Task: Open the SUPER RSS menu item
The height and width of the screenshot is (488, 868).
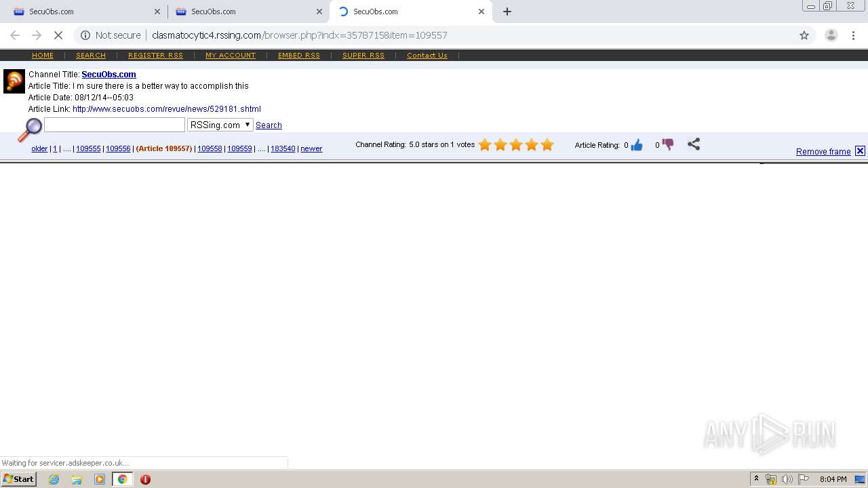Action: click(363, 56)
